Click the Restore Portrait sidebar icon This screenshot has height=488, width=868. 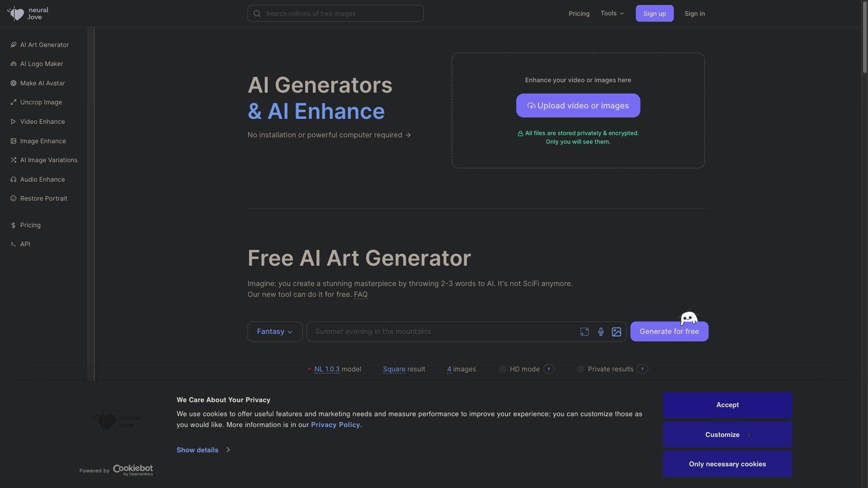pos(13,198)
